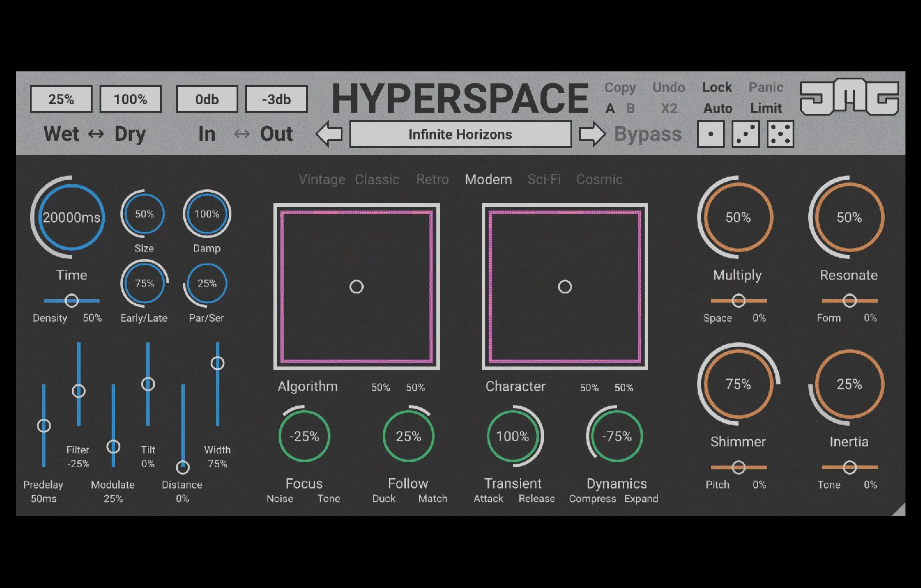Click the Resonate knob
Screen dimensions: 921x588
pos(849,217)
